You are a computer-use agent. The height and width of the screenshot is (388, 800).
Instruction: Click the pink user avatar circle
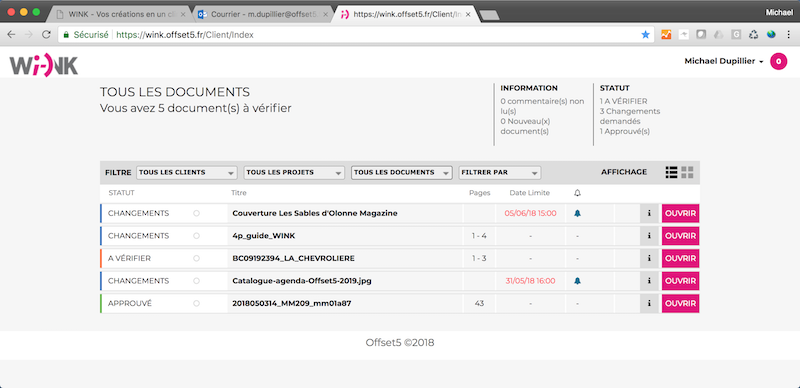[779, 61]
